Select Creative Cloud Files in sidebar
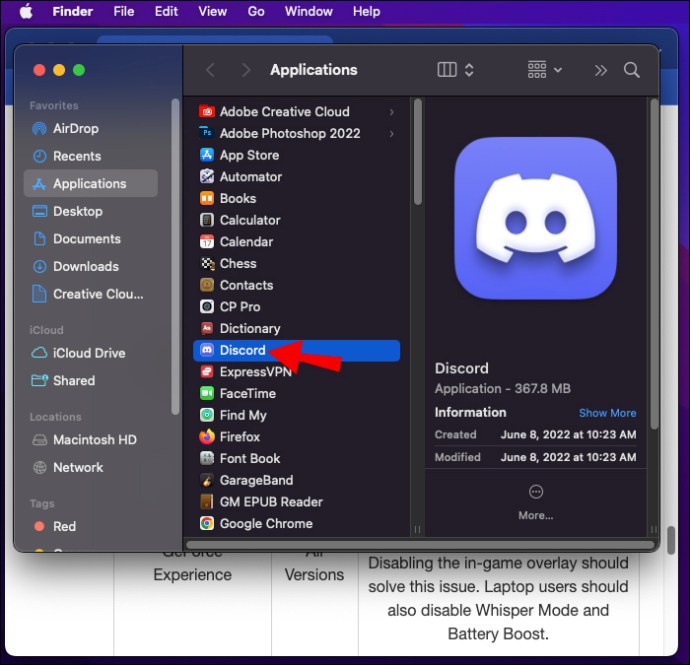The image size is (690, 665). coord(91,294)
